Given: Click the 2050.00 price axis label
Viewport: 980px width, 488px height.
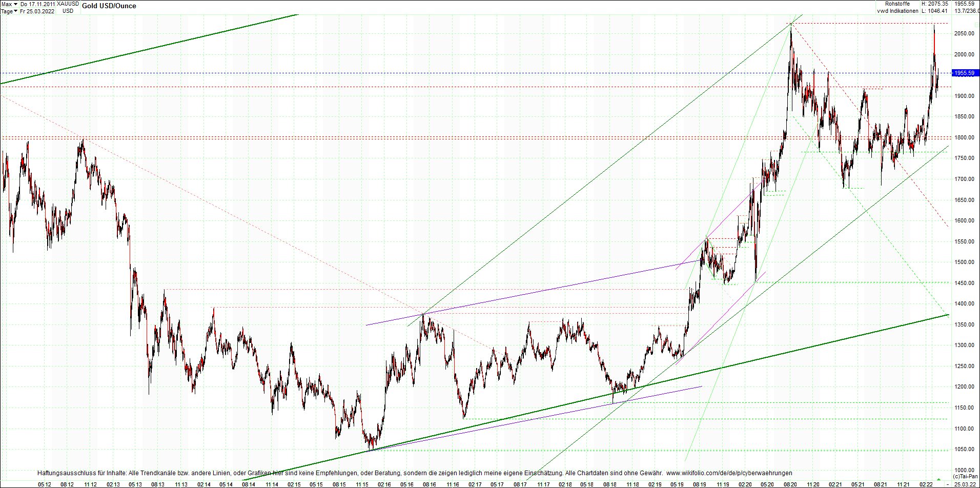Looking at the screenshot, I should click(x=964, y=34).
